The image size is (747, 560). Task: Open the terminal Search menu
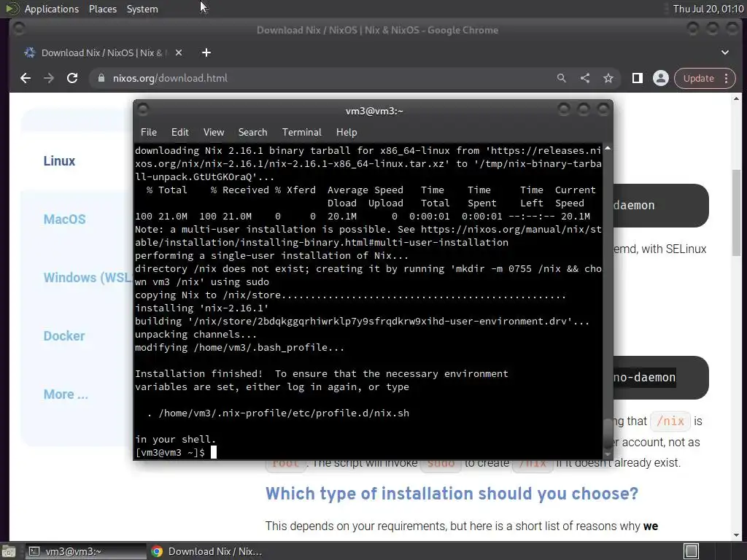252,133
